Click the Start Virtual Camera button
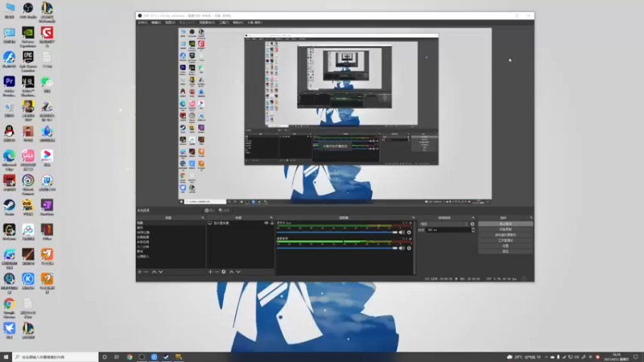 pos(506,235)
